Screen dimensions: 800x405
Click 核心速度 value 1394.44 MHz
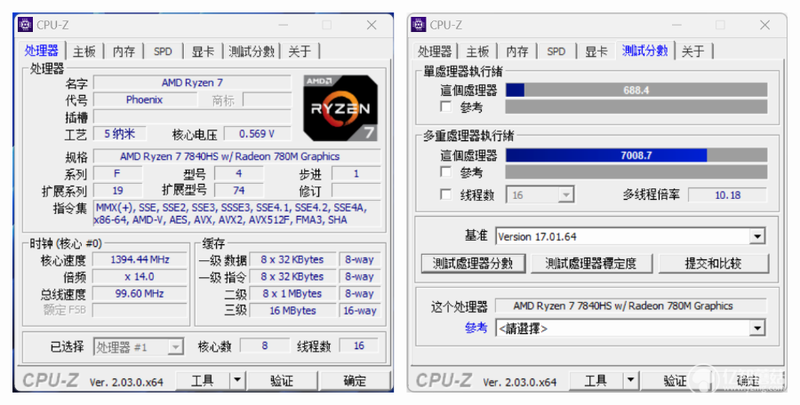[140, 260]
